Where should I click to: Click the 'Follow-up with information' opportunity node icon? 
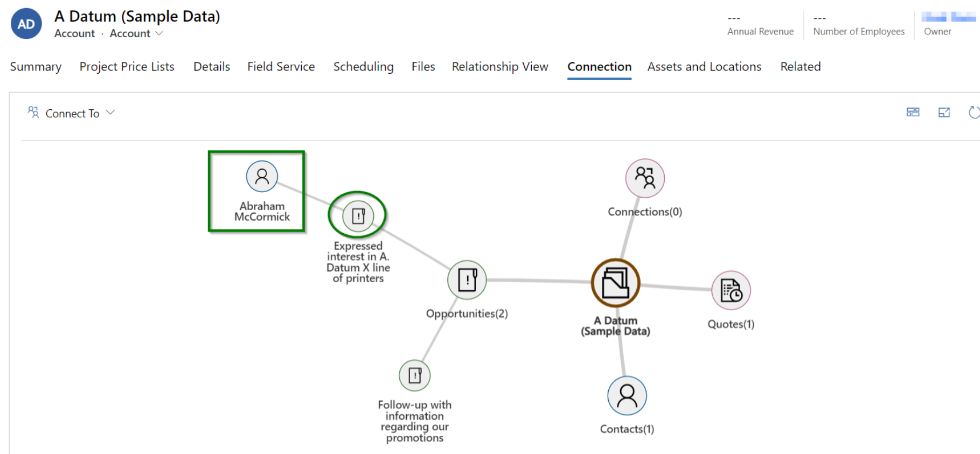pyautogui.click(x=415, y=375)
